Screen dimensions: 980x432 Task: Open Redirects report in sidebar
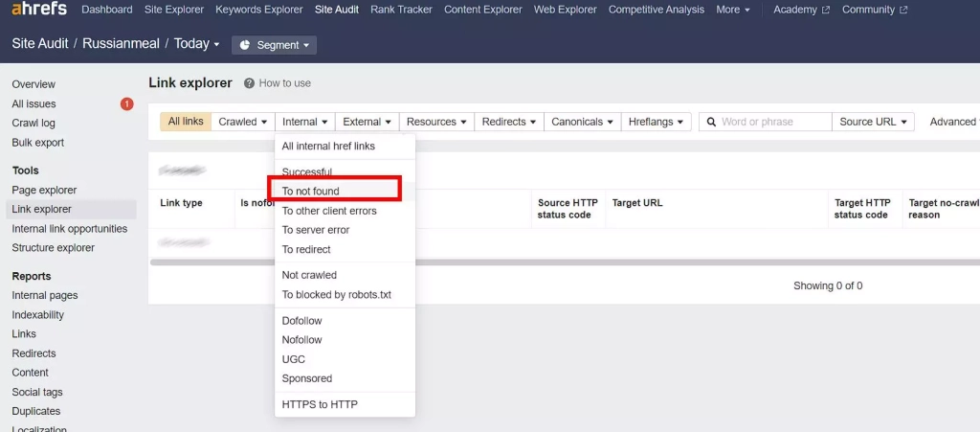[x=33, y=353]
